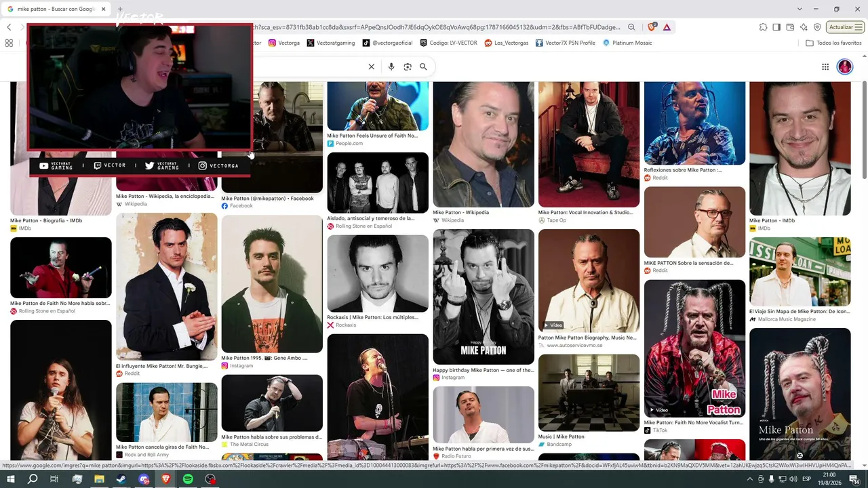
Task: Open 'Mike Patton 1995' Instagram result link
Action: tap(264, 358)
